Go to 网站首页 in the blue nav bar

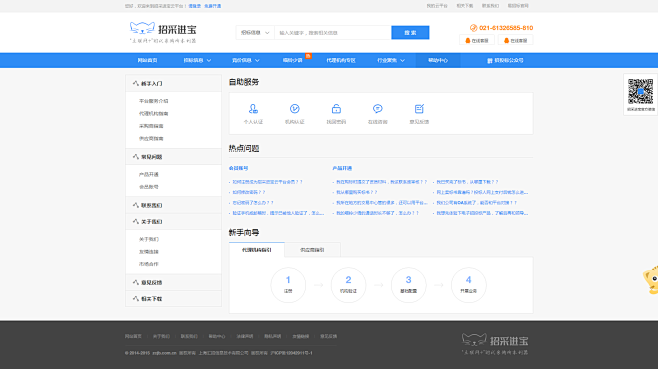point(147,60)
